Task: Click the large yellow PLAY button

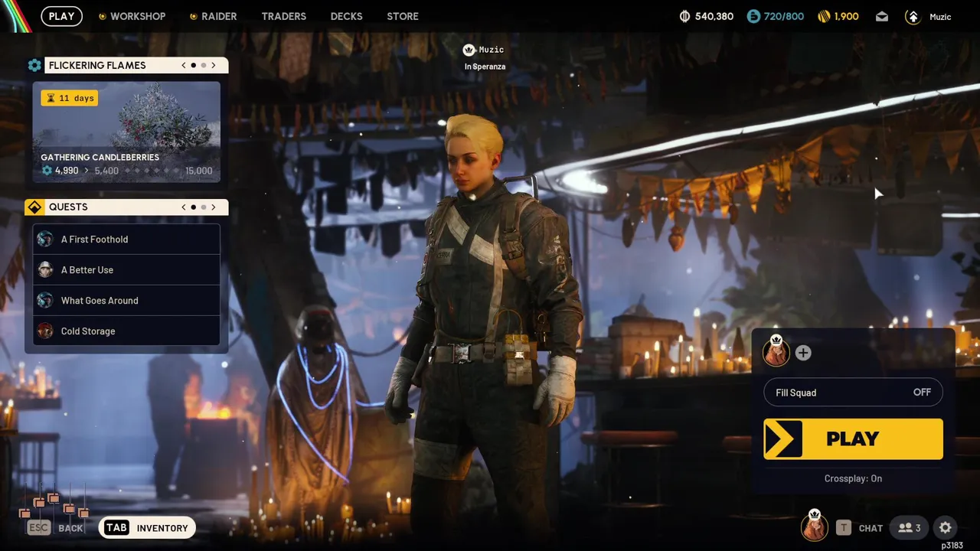Action: [853, 439]
